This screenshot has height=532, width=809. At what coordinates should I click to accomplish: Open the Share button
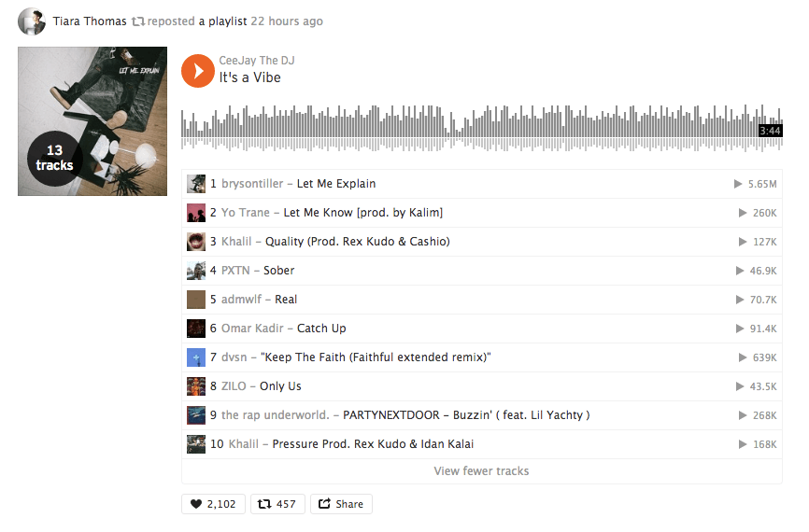[341, 504]
